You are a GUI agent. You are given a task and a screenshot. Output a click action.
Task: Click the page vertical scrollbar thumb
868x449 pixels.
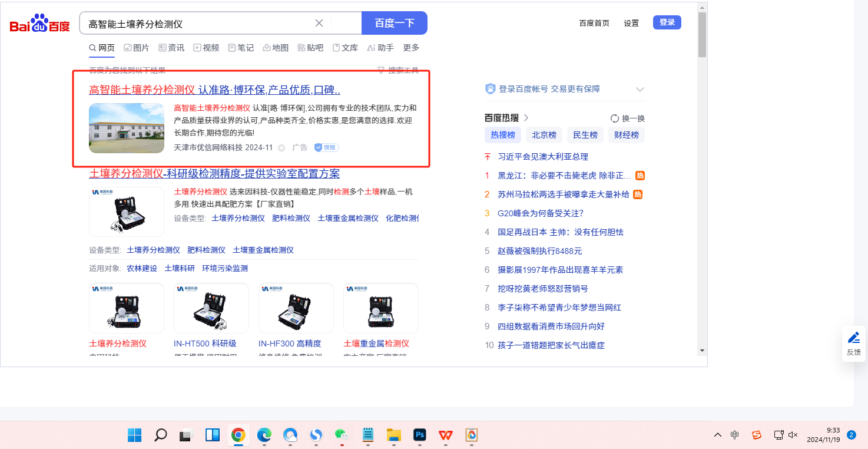(x=702, y=35)
